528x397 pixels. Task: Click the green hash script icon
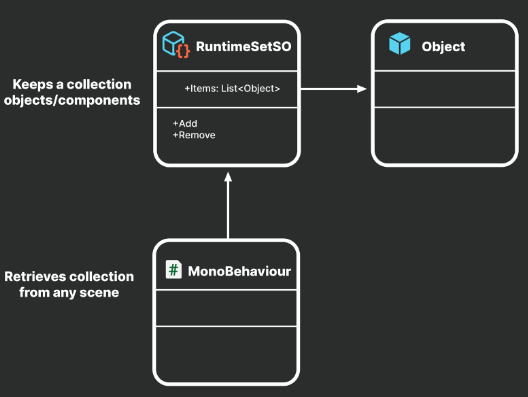tap(174, 269)
